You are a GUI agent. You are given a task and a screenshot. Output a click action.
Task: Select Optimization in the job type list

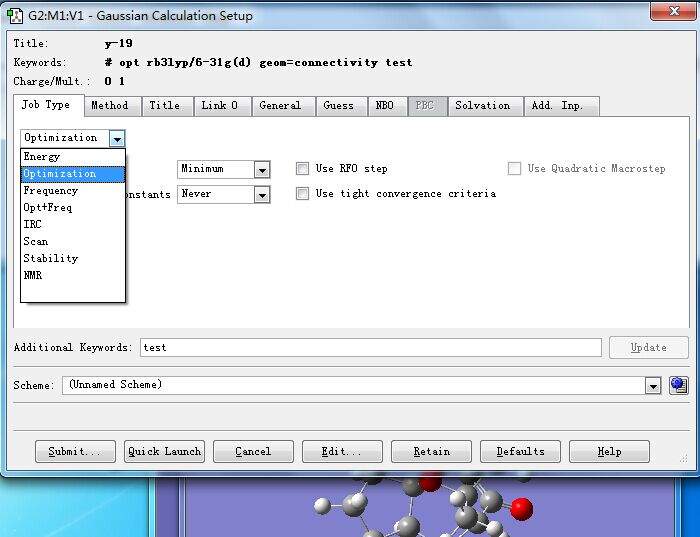(73, 174)
